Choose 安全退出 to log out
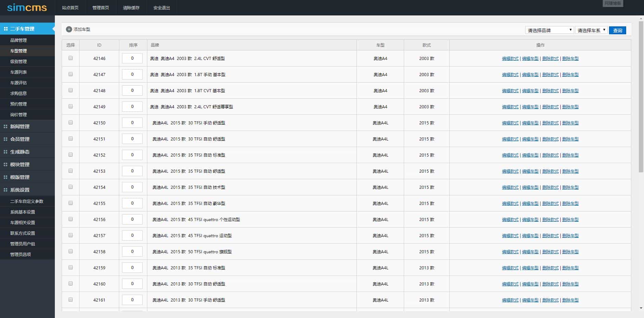This screenshot has width=644, height=318. coord(162,8)
